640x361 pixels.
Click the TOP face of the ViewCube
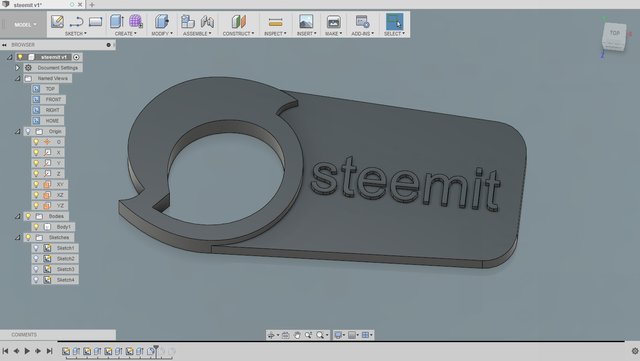pos(614,33)
